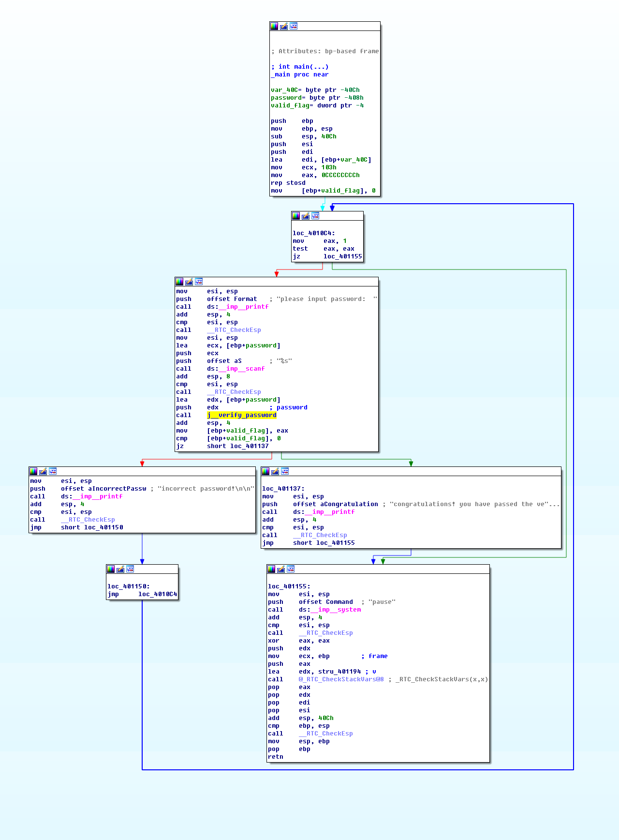
Task: Click the node color icon on loc_4010C4 block
Action: point(296,216)
